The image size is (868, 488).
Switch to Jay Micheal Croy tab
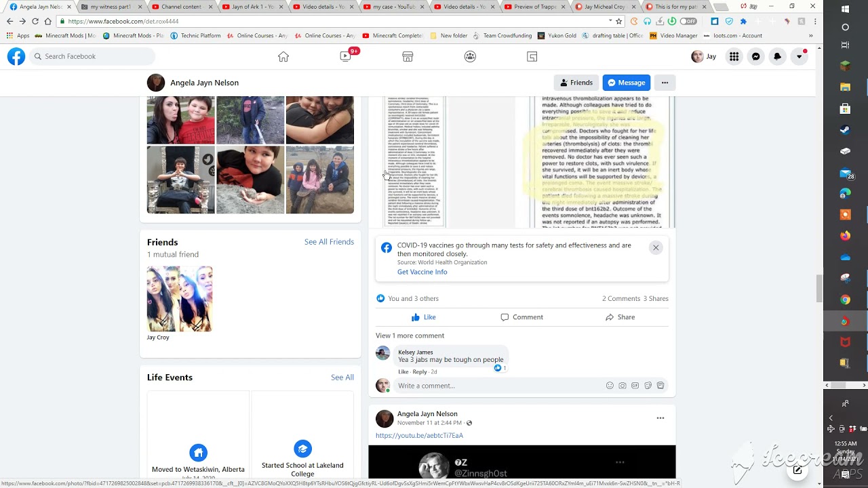click(605, 7)
